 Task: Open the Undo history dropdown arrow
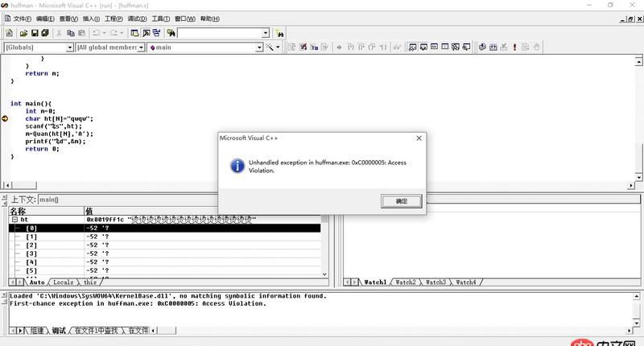click(x=104, y=33)
